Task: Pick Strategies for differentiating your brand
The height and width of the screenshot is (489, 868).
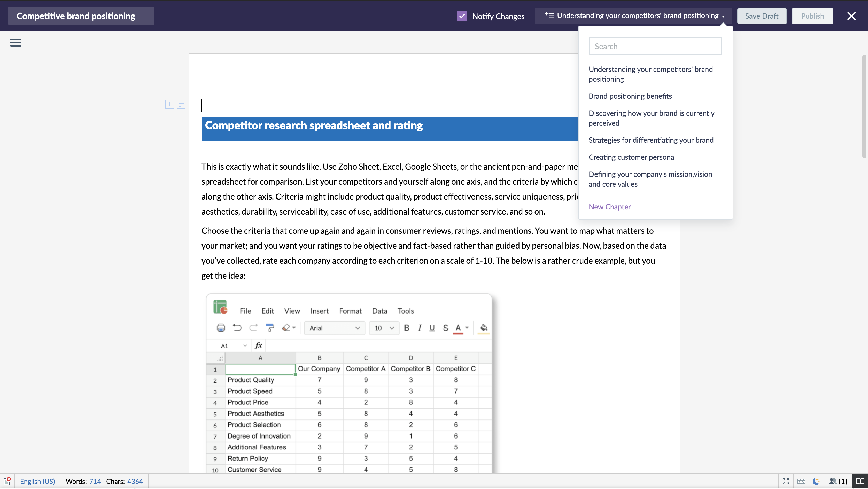Action: click(651, 140)
